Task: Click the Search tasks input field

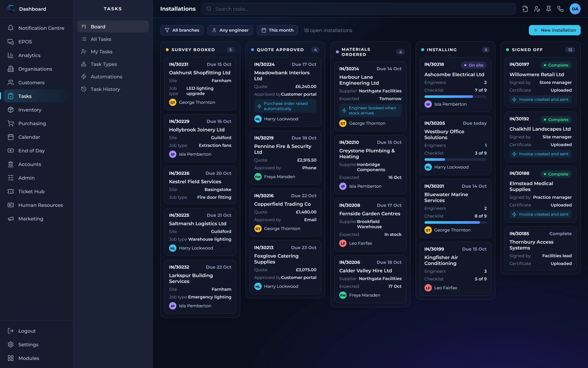Action: (358, 9)
